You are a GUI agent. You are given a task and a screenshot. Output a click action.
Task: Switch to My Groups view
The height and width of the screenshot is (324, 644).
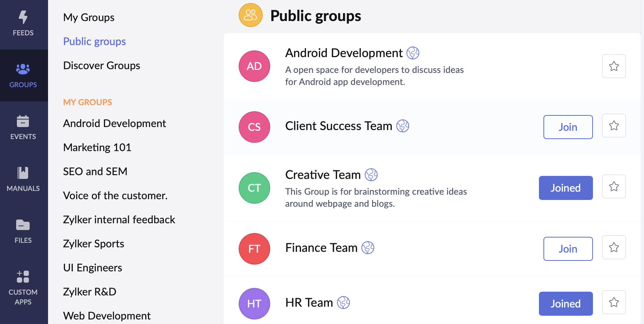(89, 17)
